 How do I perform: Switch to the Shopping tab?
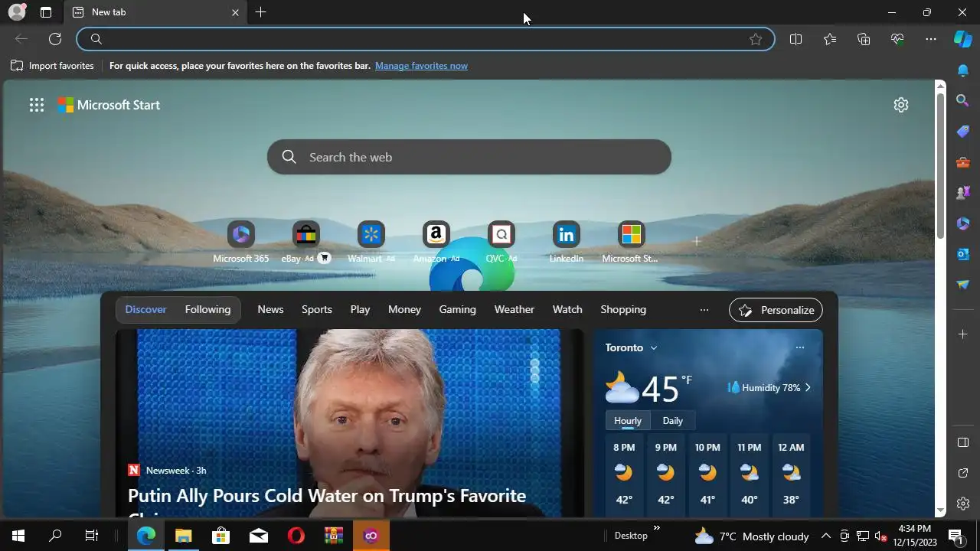click(623, 310)
